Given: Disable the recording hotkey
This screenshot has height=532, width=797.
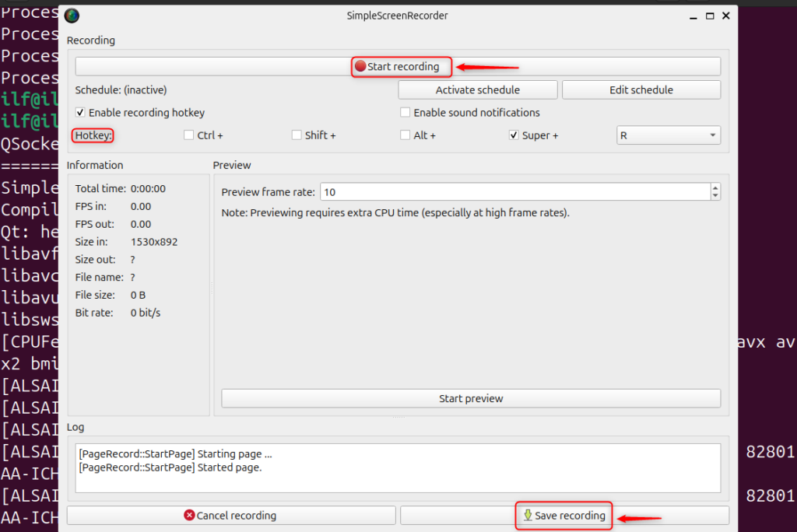Looking at the screenshot, I should tap(79, 112).
